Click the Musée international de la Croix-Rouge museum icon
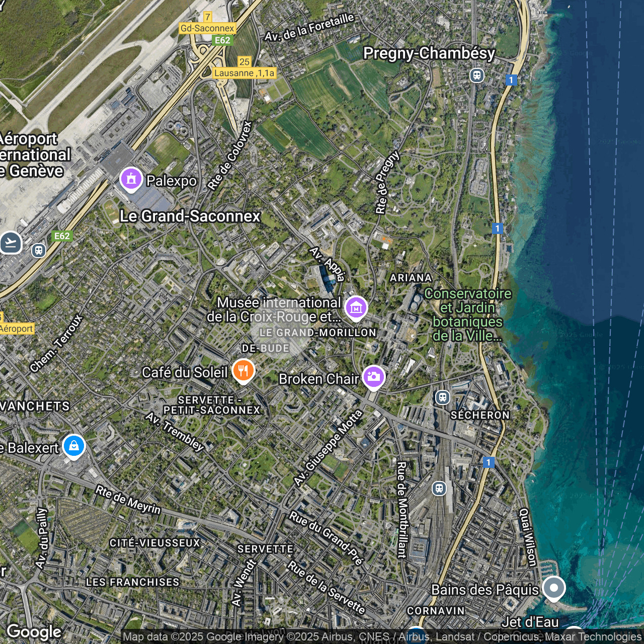644x644 pixels. 356,307
